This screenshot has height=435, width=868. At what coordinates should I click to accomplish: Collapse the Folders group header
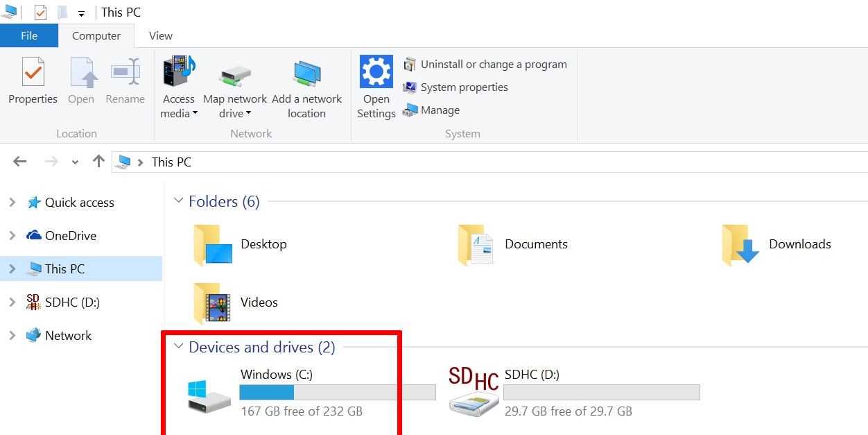point(179,201)
